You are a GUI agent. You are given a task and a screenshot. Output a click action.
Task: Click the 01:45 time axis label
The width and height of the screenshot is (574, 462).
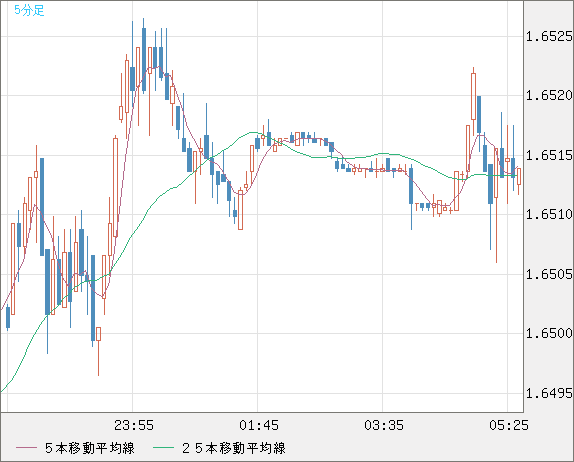(259, 425)
